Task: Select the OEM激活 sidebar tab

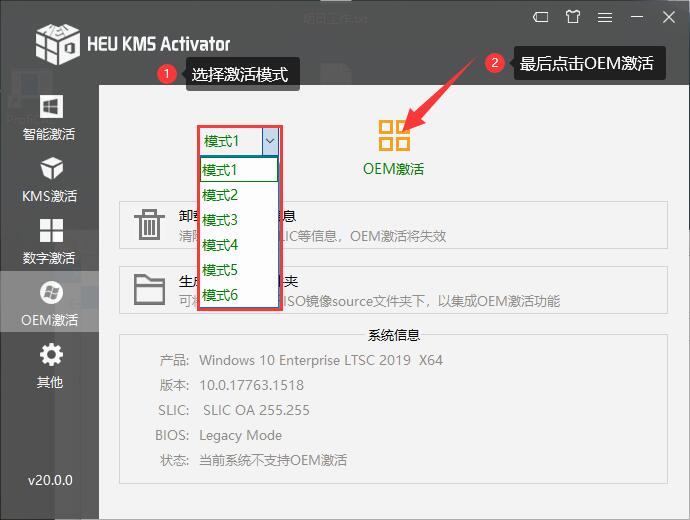Action: point(49,303)
